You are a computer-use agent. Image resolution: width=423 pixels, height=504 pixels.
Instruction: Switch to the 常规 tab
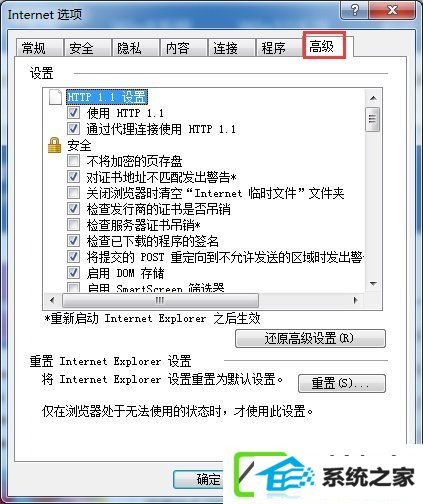click(34, 48)
